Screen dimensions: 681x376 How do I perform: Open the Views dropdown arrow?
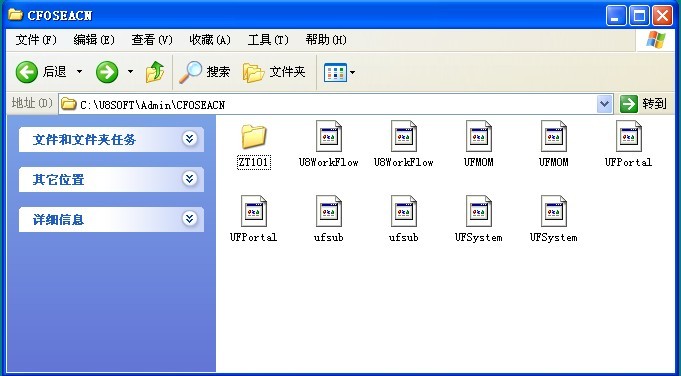coord(352,73)
